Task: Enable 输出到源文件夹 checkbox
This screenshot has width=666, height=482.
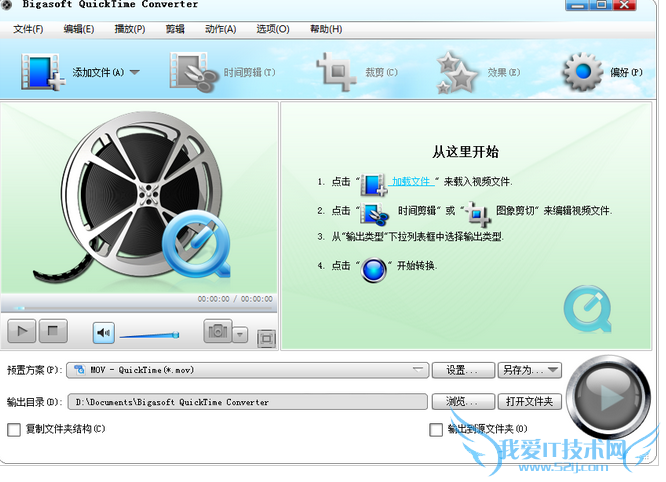Action: coord(436,430)
